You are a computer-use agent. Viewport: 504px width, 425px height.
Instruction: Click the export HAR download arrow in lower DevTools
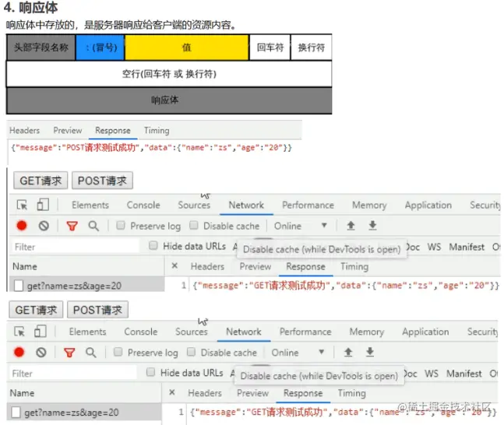coord(370,352)
